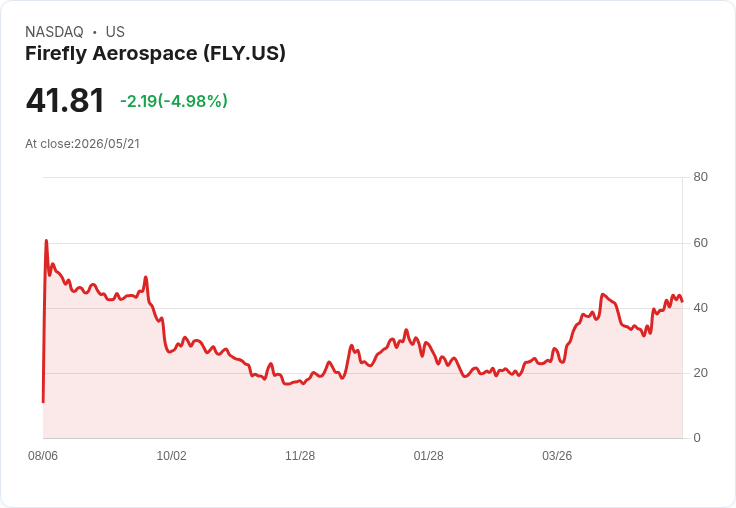Click the -2.19(-4.98%) change indicator
736x508 pixels.
click(x=174, y=101)
